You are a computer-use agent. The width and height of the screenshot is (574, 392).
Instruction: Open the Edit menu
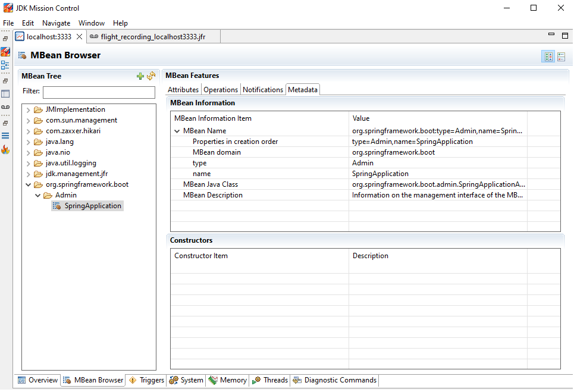(x=28, y=23)
